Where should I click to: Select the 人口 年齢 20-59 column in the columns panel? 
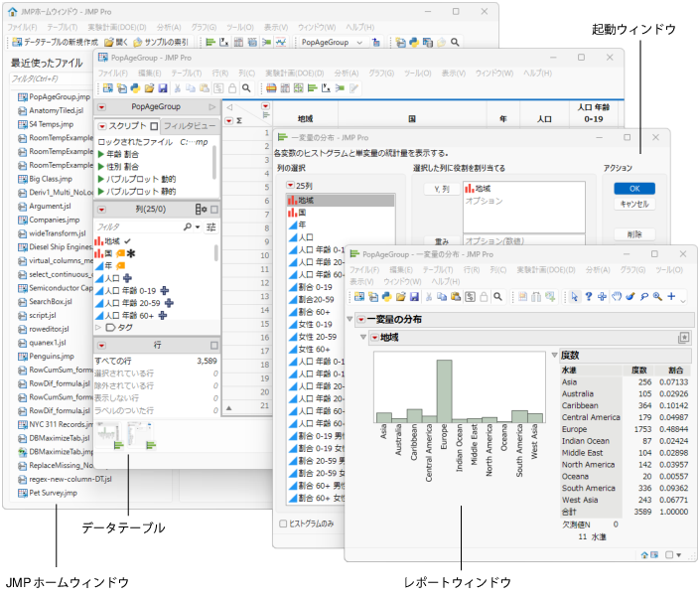click(x=134, y=303)
